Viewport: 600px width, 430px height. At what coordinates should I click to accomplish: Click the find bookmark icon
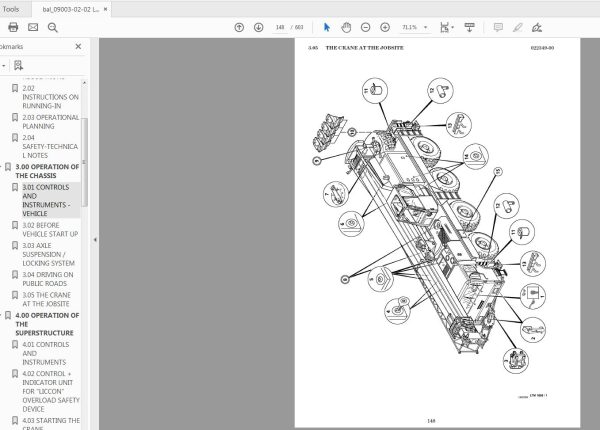click(x=18, y=65)
